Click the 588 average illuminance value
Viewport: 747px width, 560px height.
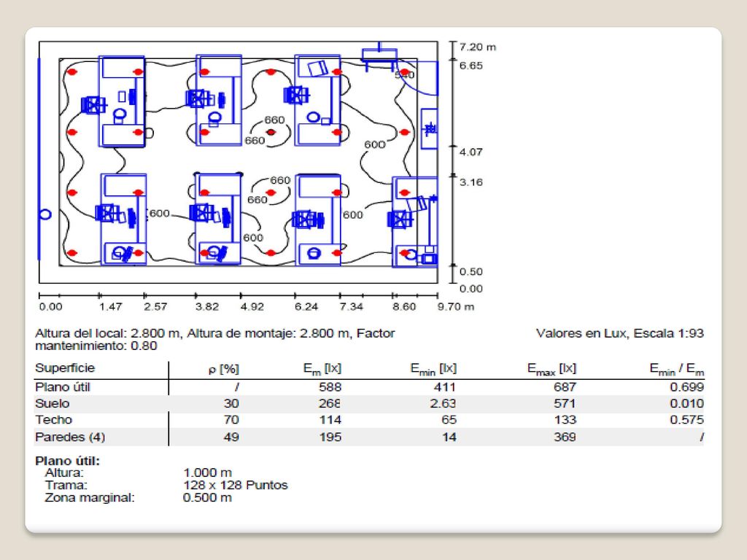330,386
